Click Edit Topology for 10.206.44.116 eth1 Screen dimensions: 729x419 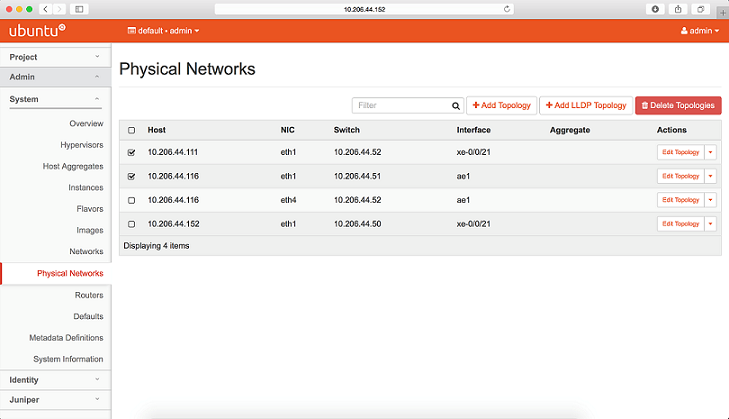(681, 176)
